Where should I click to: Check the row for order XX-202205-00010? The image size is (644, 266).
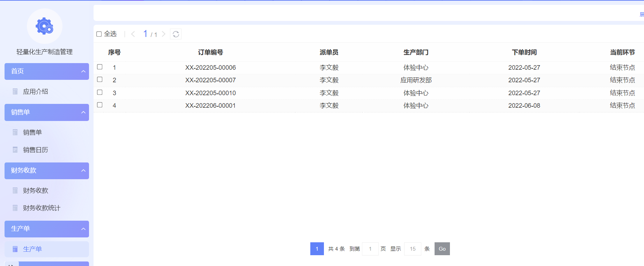coord(100,92)
